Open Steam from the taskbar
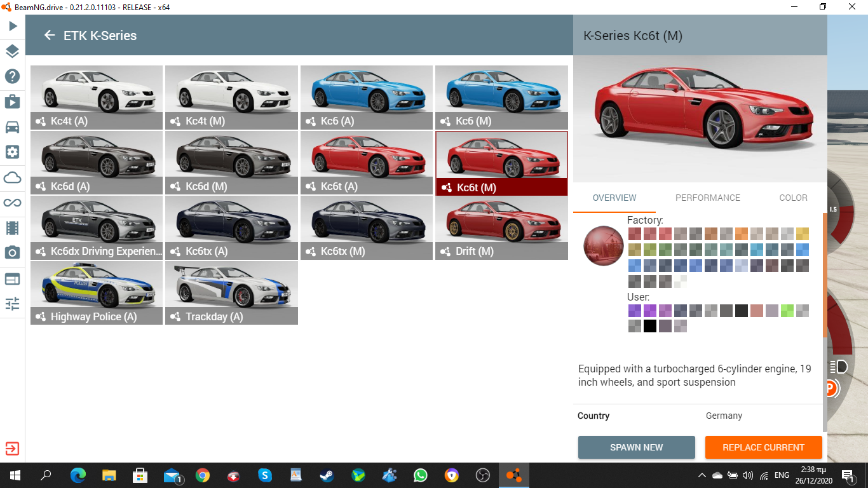This screenshot has height=488, width=868. [x=327, y=475]
